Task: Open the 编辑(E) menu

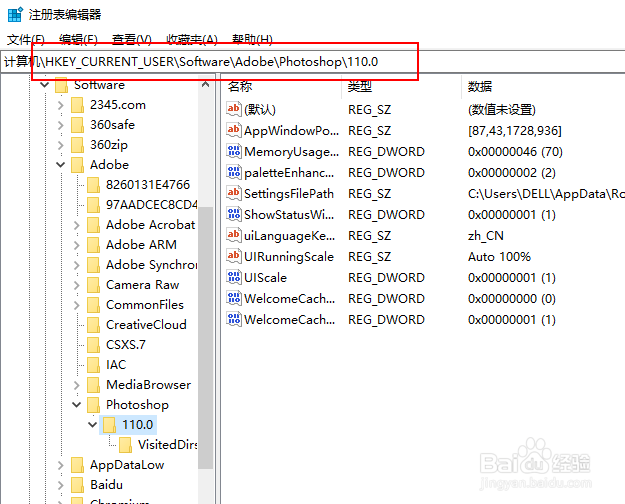Action: point(78,39)
